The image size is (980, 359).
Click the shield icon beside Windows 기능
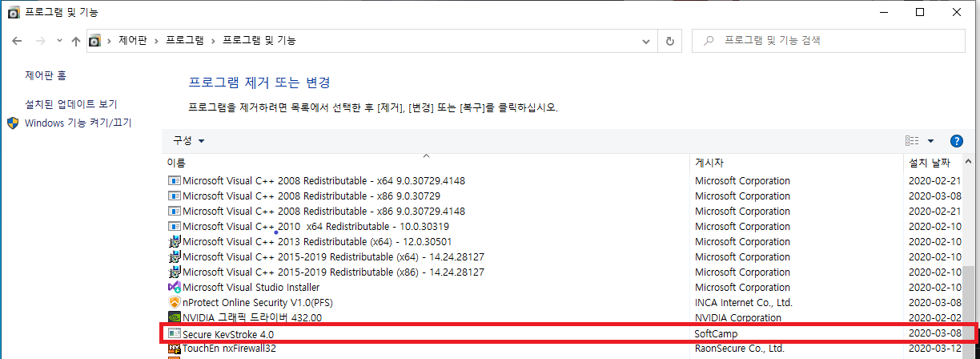pos(13,123)
